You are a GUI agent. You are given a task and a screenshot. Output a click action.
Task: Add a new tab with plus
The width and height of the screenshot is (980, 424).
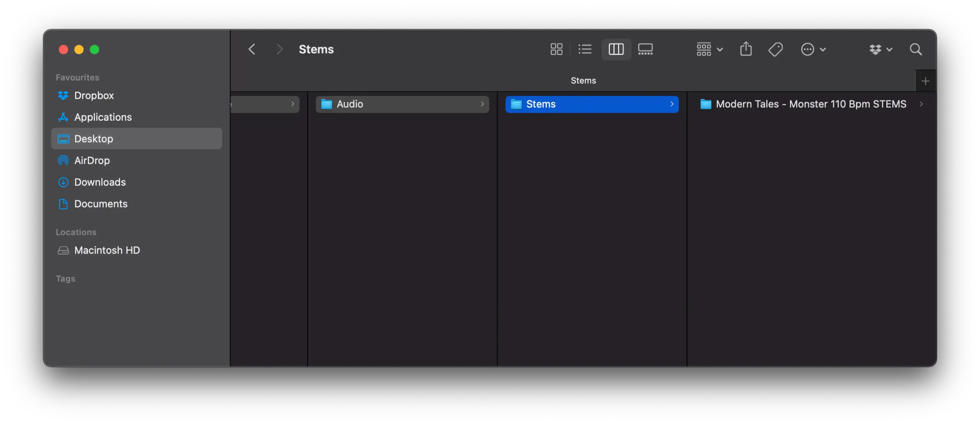(x=926, y=81)
